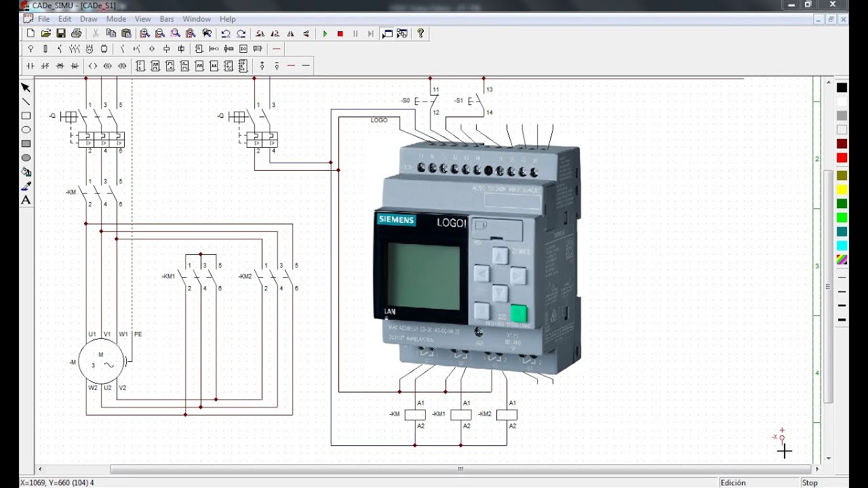The width and height of the screenshot is (868, 488).
Task: Insert a normally closed contact symbol
Action: coord(45,66)
